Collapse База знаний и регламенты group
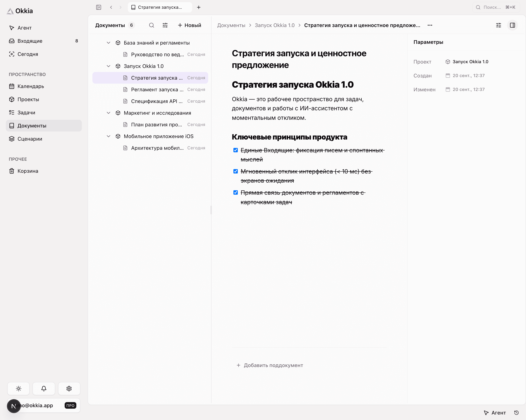The width and height of the screenshot is (526, 420). (108, 43)
